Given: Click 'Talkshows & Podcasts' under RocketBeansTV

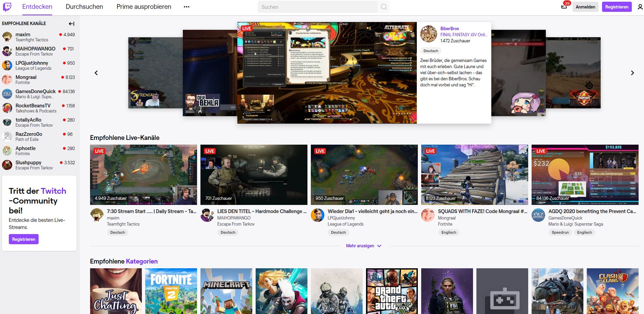Looking at the screenshot, I should click(x=36, y=111).
